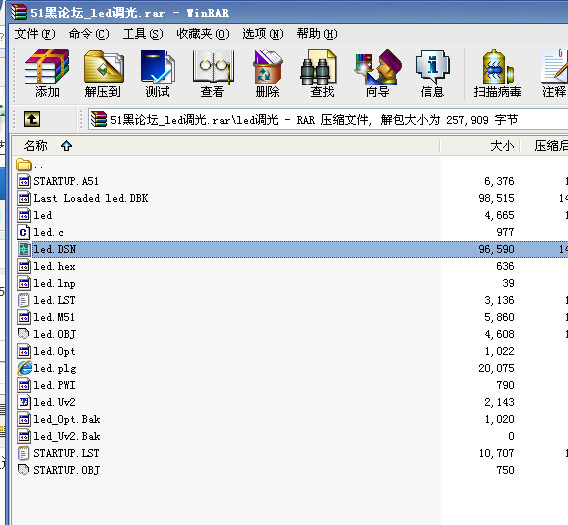The image size is (568, 525).
Task: Click the led.OBJ file icon
Action: click(x=24, y=334)
